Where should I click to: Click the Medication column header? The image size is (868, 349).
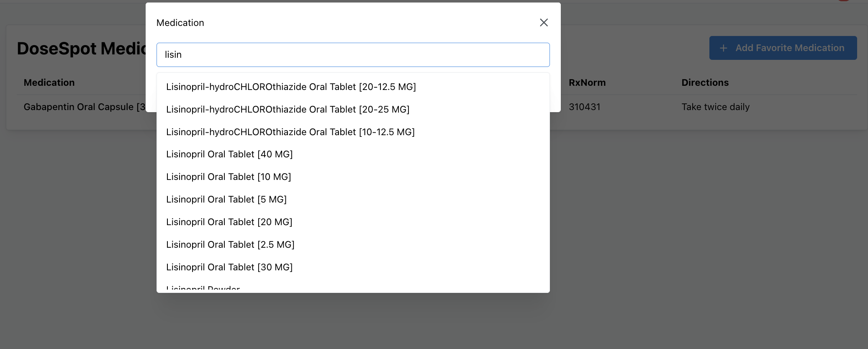click(49, 83)
